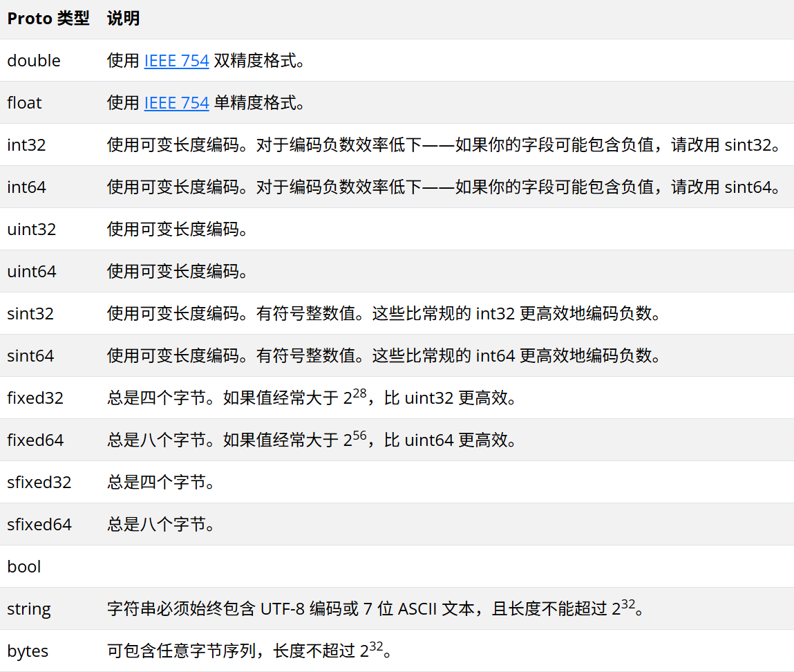Image resolution: width=794 pixels, height=672 pixels.
Task: Select the '说明' column header
Action: click(123, 19)
